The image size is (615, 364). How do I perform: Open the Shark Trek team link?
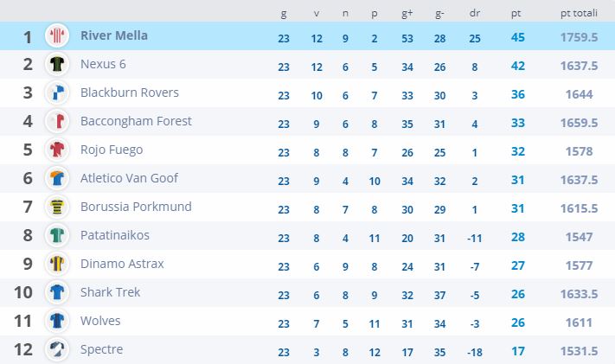click(x=111, y=292)
